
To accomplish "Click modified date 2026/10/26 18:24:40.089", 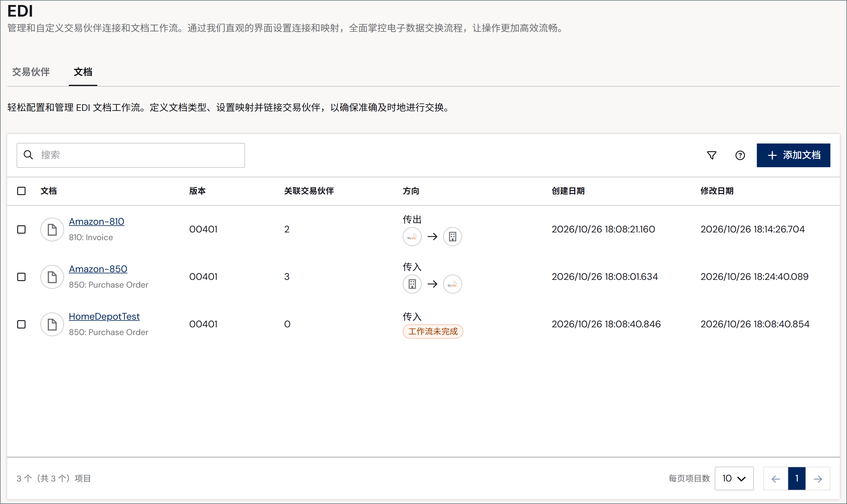I will pos(754,277).
